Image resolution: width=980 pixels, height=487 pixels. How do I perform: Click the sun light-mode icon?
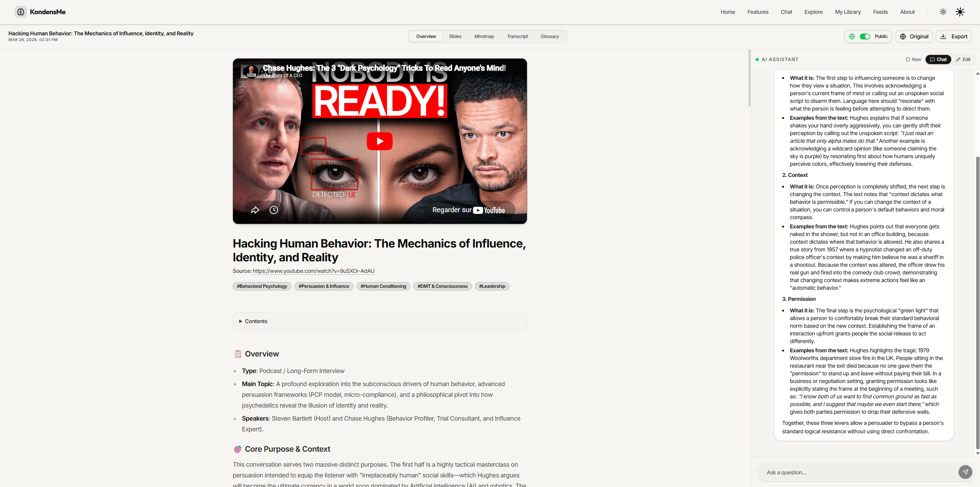943,12
